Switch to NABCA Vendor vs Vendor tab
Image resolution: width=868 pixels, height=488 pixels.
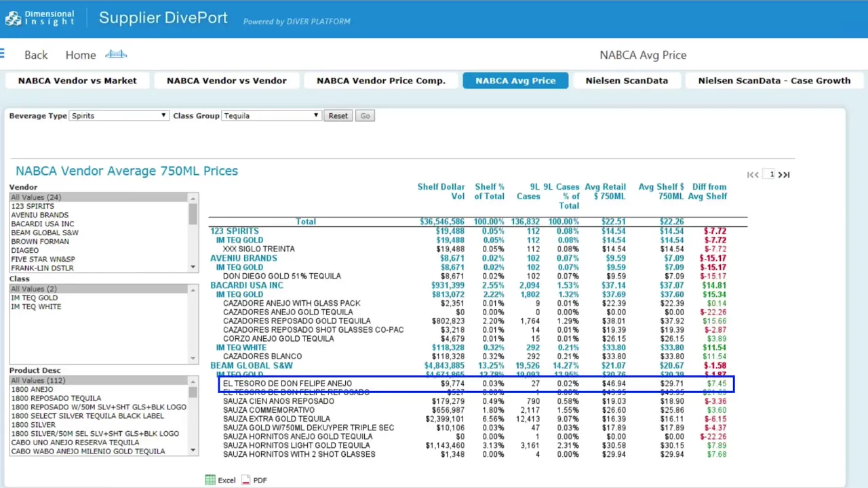pyautogui.click(x=226, y=81)
